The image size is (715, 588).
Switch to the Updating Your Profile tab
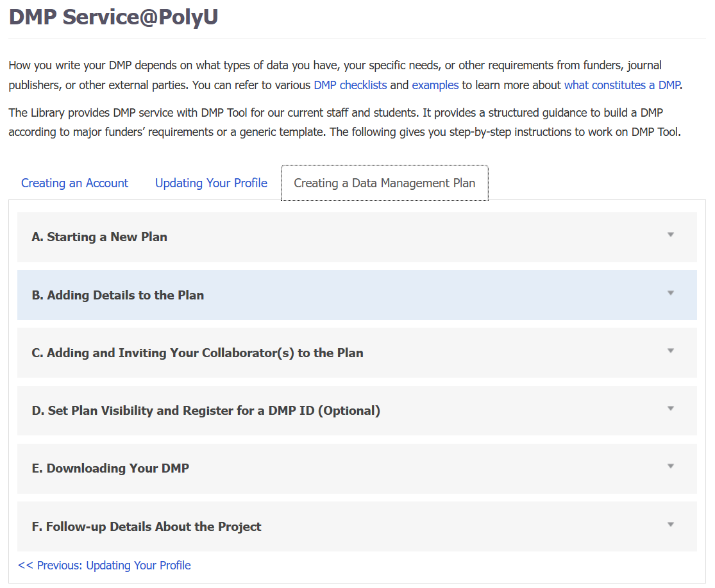[x=211, y=183]
